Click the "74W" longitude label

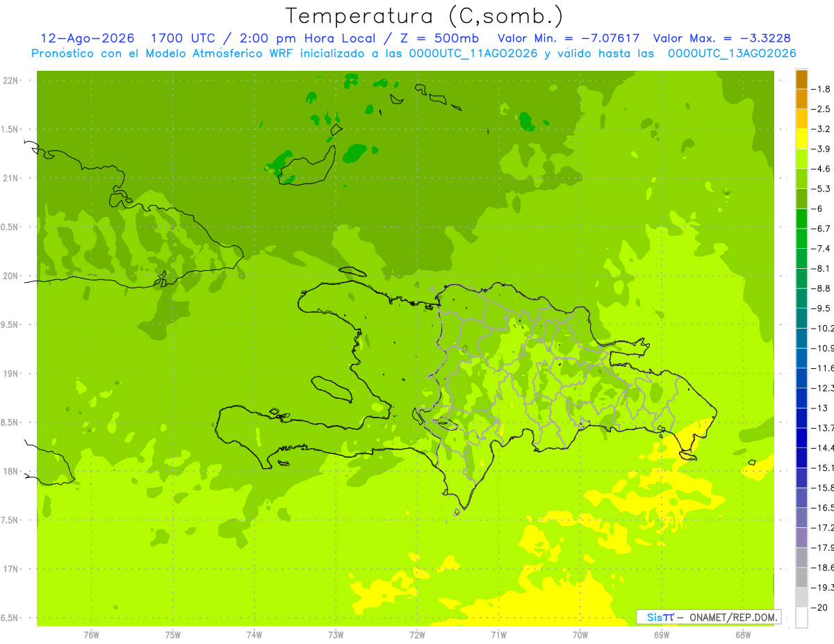(x=254, y=635)
